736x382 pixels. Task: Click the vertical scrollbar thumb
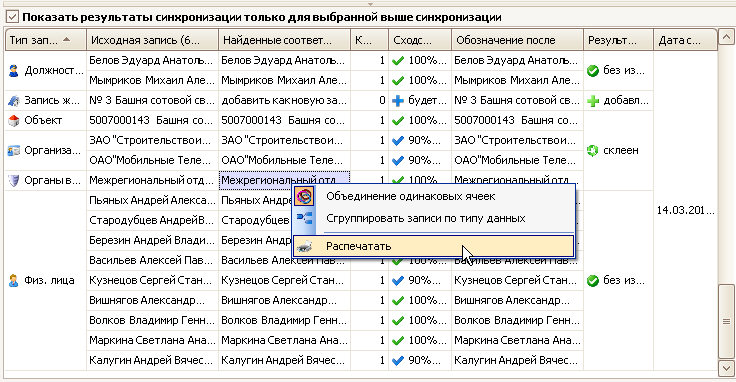click(x=727, y=321)
